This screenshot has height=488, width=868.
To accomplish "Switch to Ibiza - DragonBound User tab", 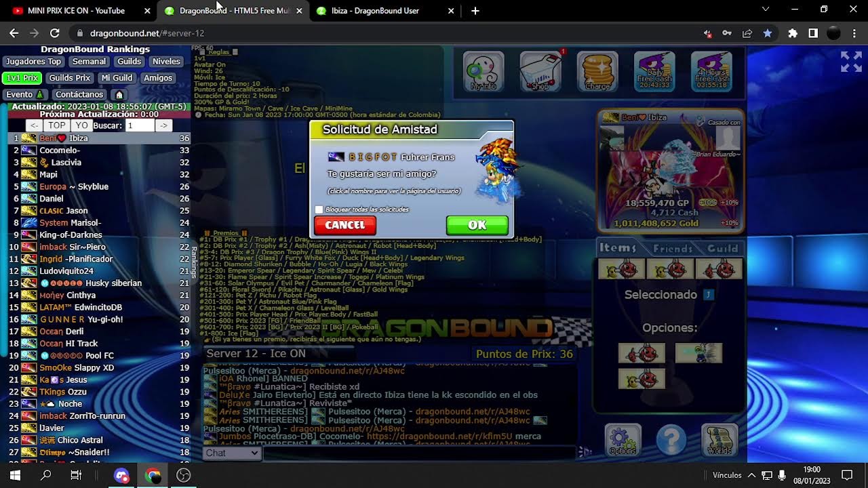I will [384, 10].
